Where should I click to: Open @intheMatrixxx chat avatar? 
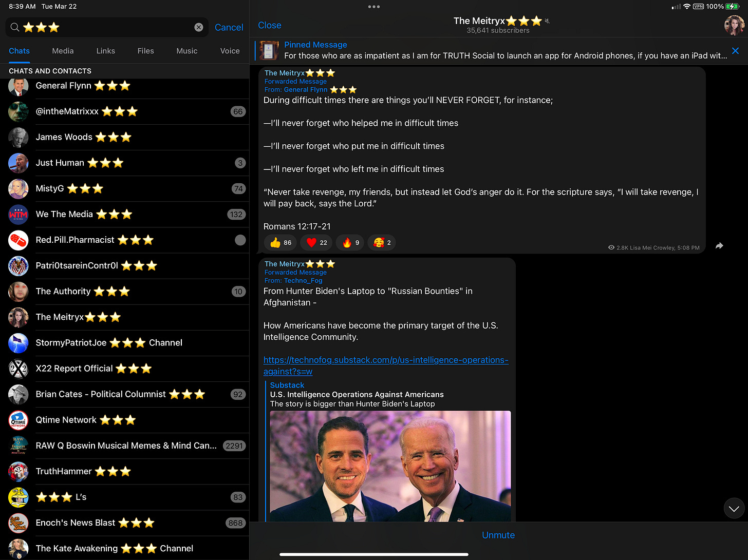coord(18,111)
